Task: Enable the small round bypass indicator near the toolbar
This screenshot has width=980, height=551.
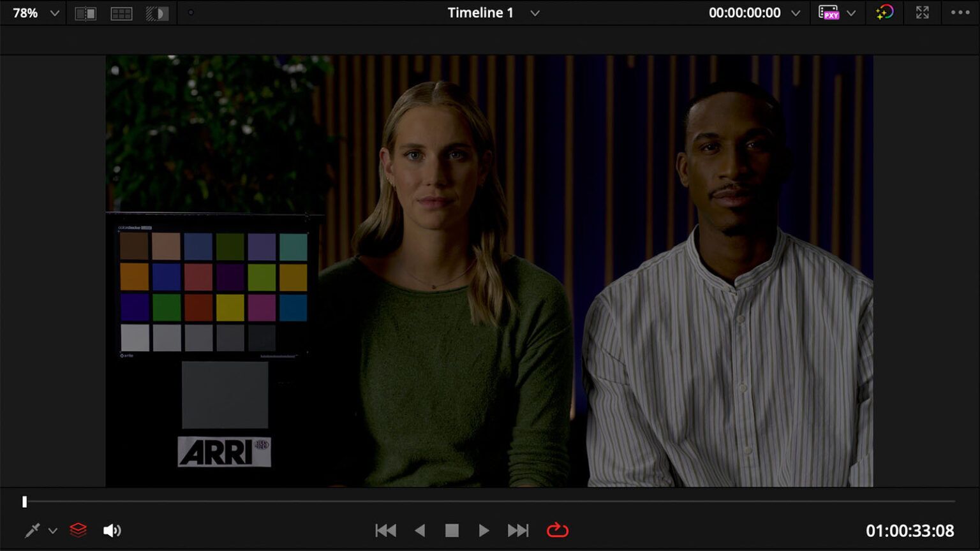Action: click(190, 12)
